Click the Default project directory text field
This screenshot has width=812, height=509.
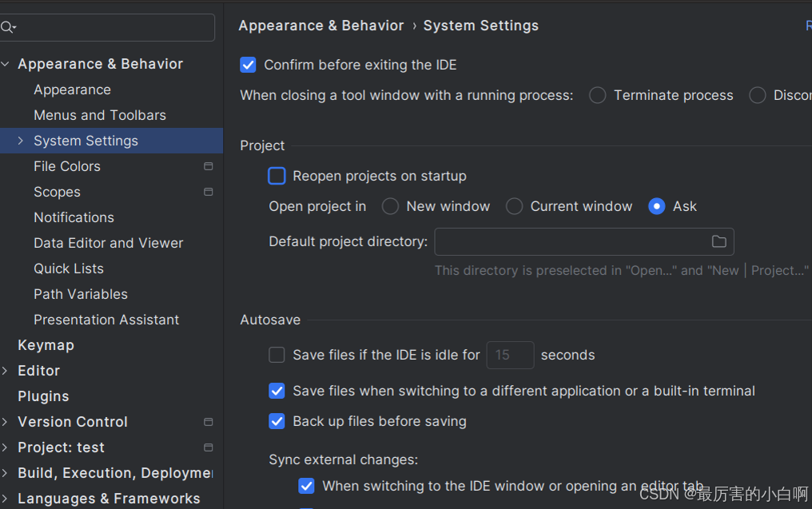(569, 241)
